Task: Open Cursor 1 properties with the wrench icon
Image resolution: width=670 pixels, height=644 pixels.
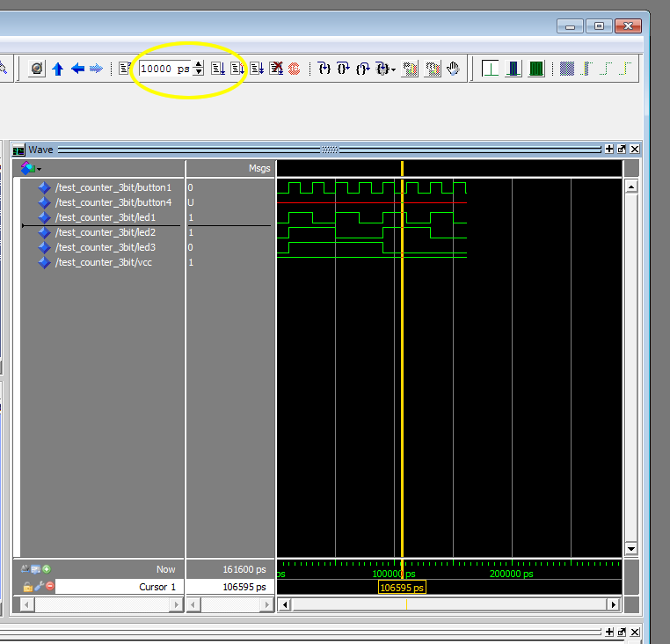Action: pos(39,586)
